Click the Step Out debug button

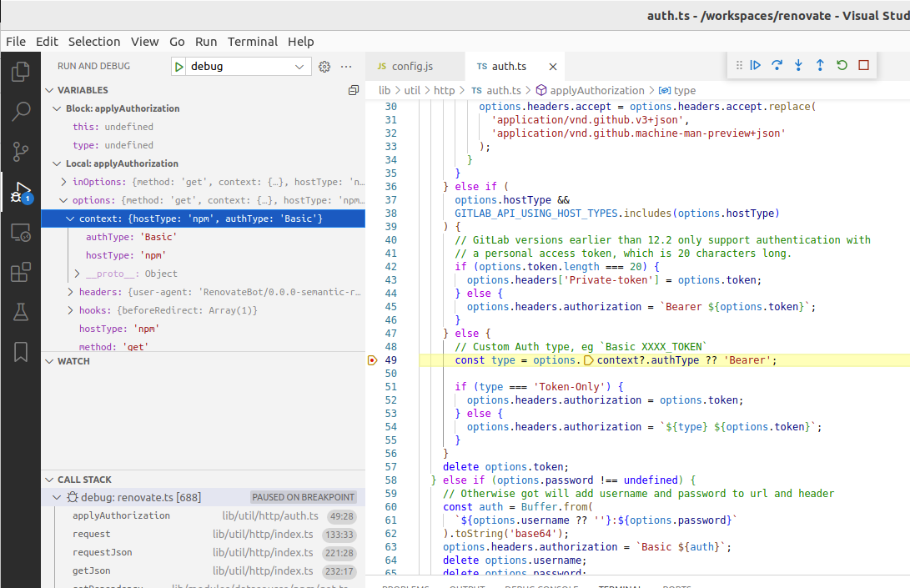pos(820,65)
